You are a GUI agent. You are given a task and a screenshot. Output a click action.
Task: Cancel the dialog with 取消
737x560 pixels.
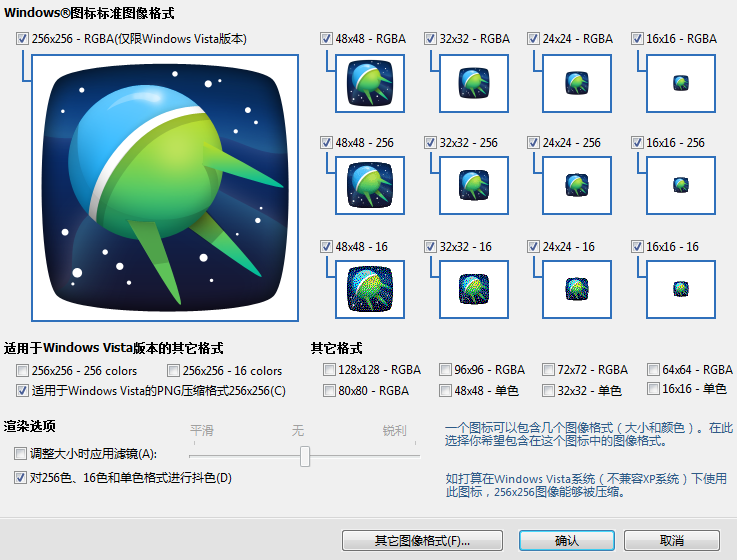(672, 540)
